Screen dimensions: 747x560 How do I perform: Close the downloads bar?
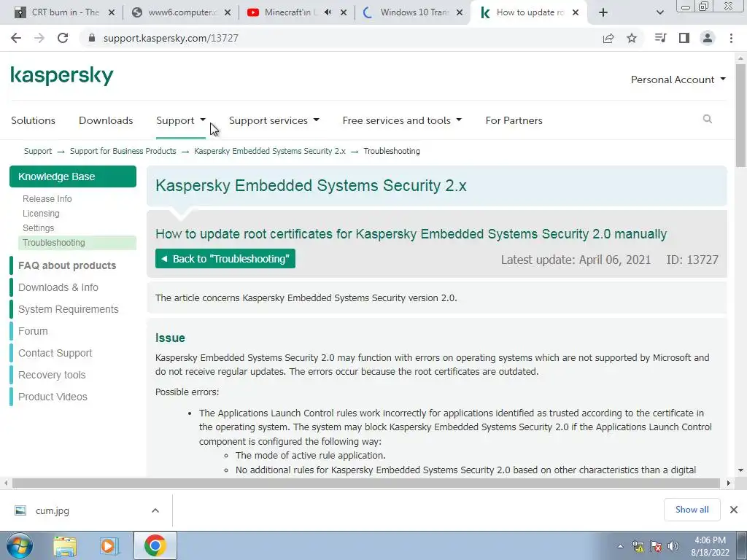734,510
